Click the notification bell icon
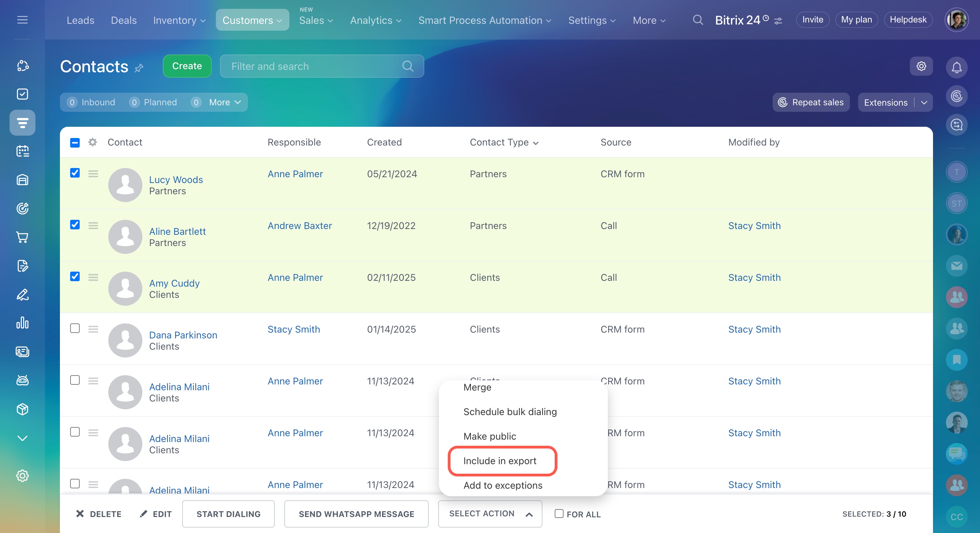The image size is (980, 533). [x=957, y=67]
